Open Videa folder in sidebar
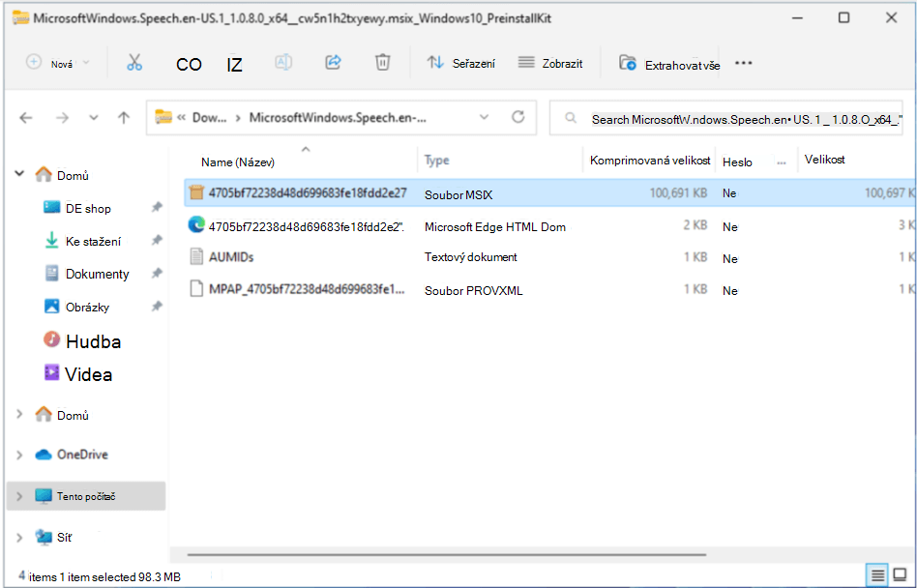 [88, 374]
